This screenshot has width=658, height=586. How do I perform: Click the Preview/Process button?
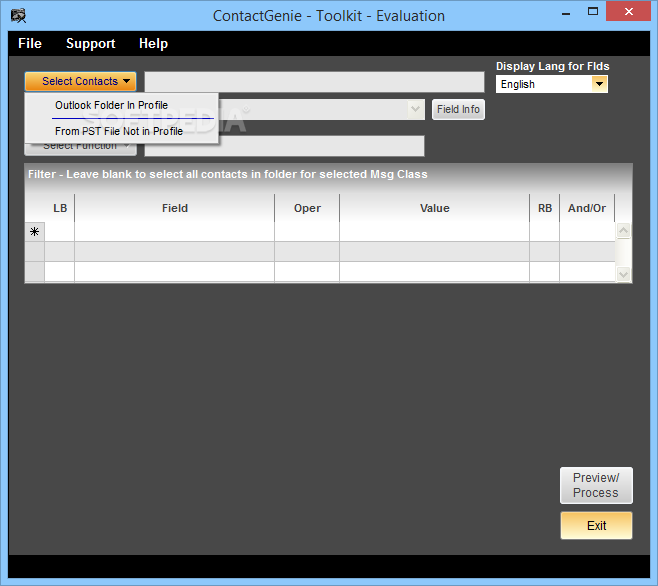[596, 485]
